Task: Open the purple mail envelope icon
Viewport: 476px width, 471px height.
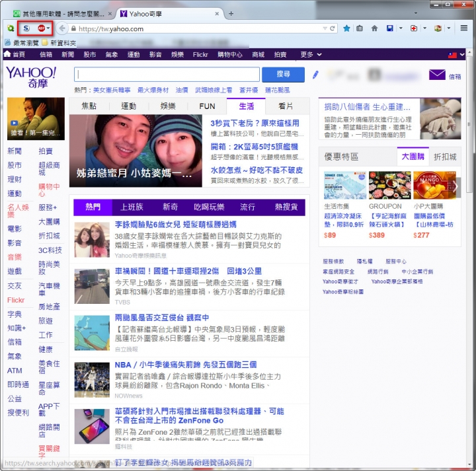Action: [437, 75]
